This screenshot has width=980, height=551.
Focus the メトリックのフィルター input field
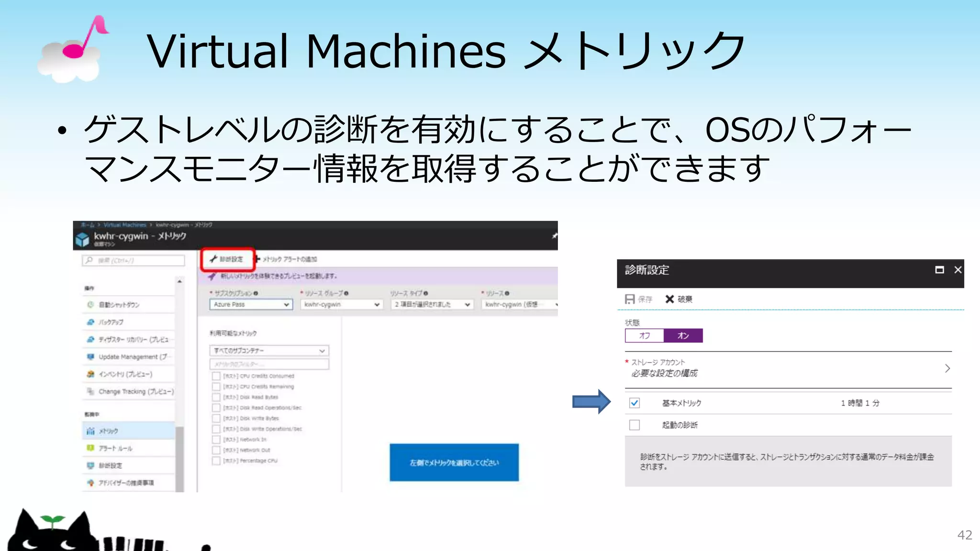click(269, 364)
